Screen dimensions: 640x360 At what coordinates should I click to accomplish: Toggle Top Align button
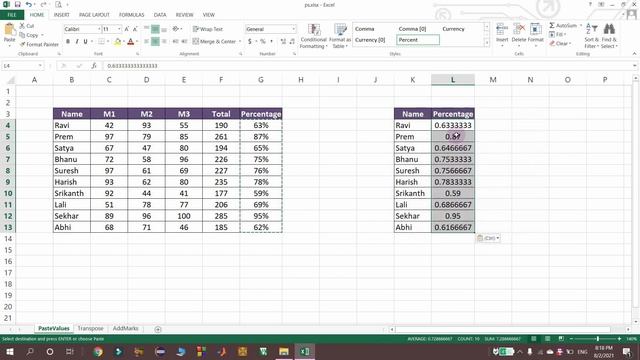coord(147,29)
